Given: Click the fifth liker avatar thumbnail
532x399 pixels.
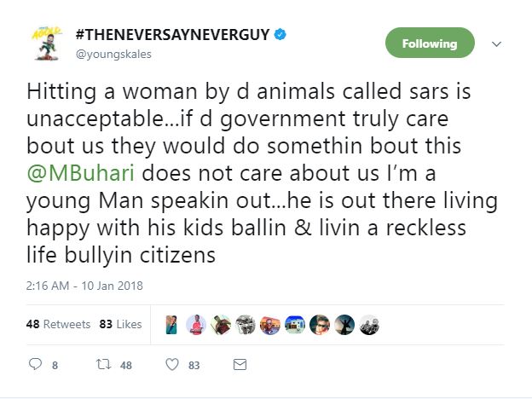Looking at the screenshot, I should [270, 325].
